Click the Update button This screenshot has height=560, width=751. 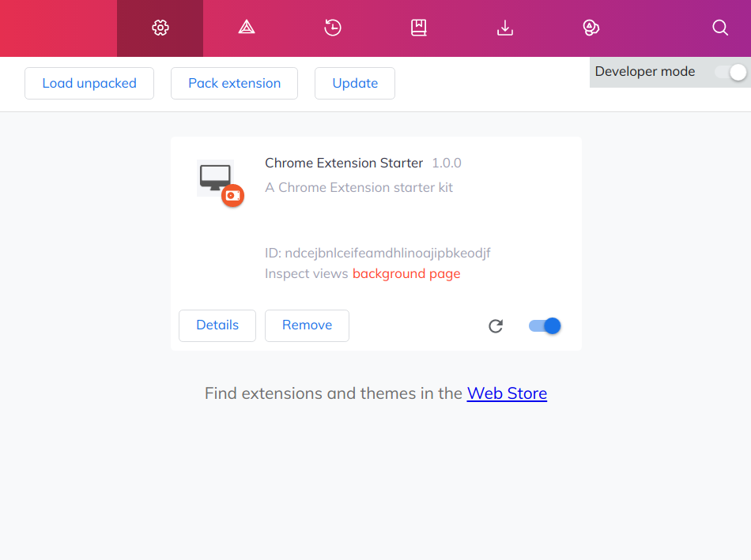[x=355, y=83]
